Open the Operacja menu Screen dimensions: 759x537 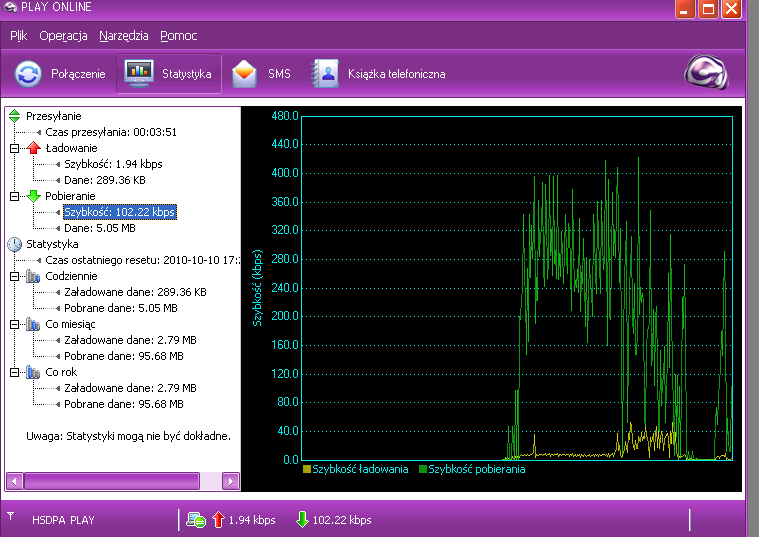click(x=63, y=36)
